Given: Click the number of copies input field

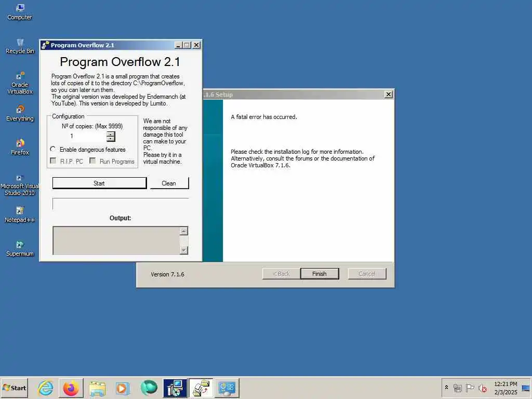Looking at the screenshot, I should (87, 137).
